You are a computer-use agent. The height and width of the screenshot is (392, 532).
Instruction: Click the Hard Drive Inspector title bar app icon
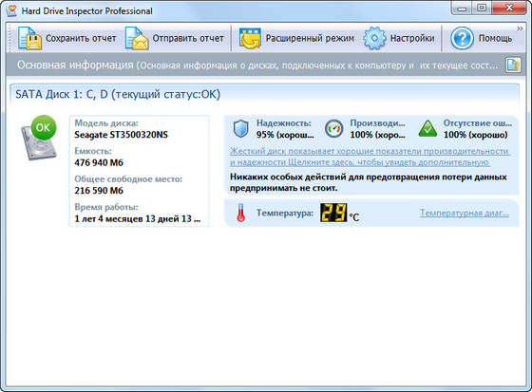tap(12, 10)
